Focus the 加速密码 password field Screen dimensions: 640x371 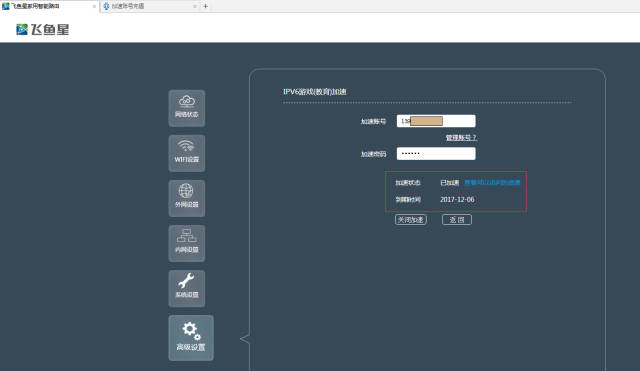436,153
